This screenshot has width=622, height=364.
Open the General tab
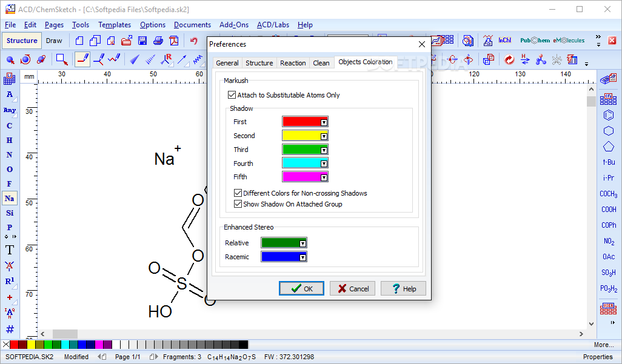[227, 62]
